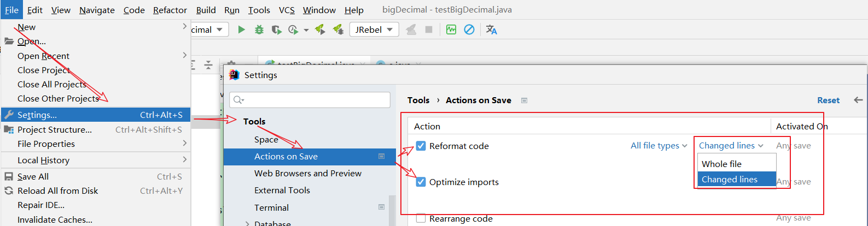This screenshot has height=226, width=868.
Task: Enable the Rearrange code checkbox
Action: 421,218
